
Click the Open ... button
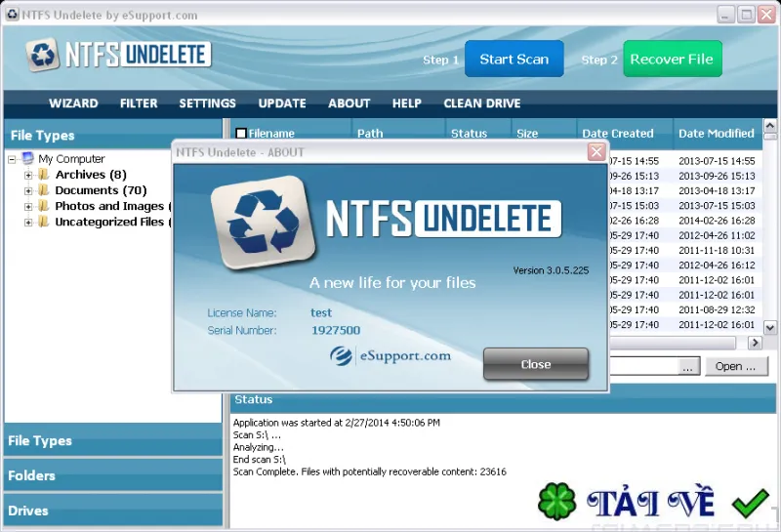pyautogui.click(x=736, y=366)
